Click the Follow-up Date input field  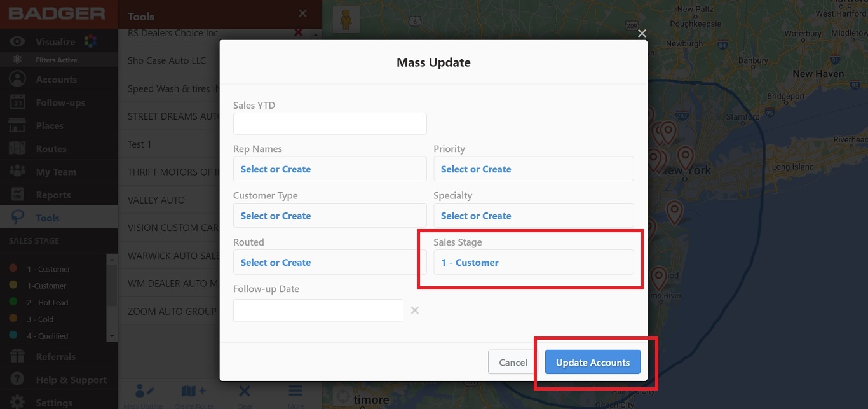click(318, 310)
